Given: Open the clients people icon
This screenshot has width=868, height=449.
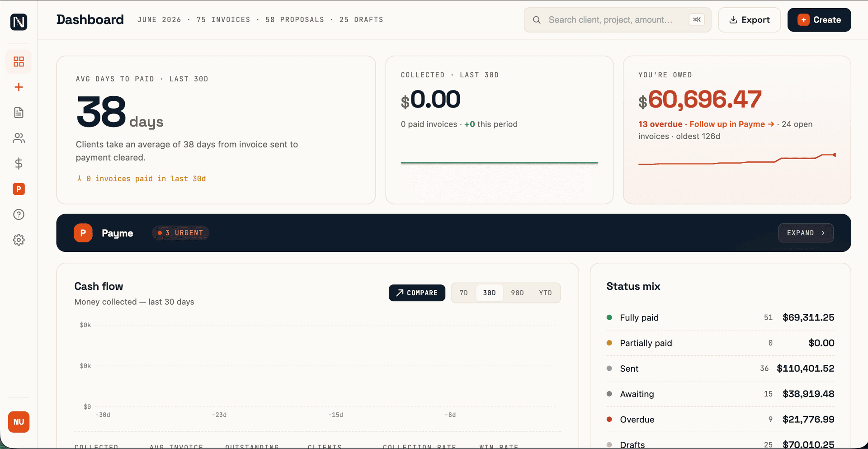Looking at the screenshot, I should point(19,138).
